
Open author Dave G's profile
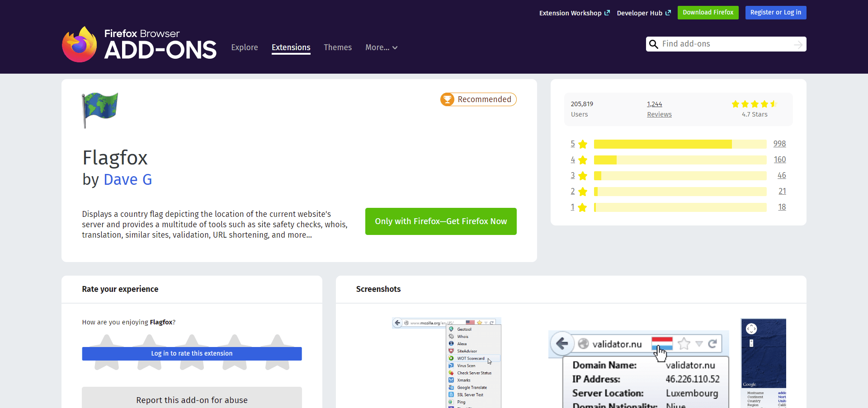pyautogui.click(x=128, y=180)
